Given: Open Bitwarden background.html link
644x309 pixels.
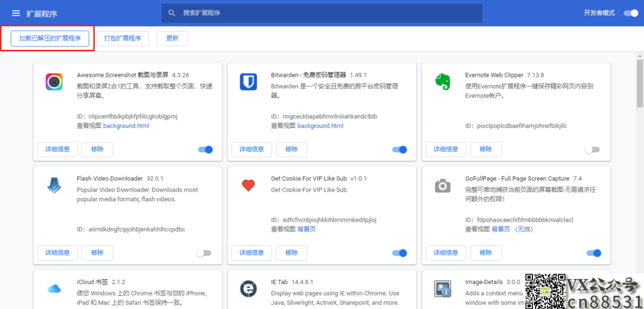Looking at the screenshot, I should (320, 126).
